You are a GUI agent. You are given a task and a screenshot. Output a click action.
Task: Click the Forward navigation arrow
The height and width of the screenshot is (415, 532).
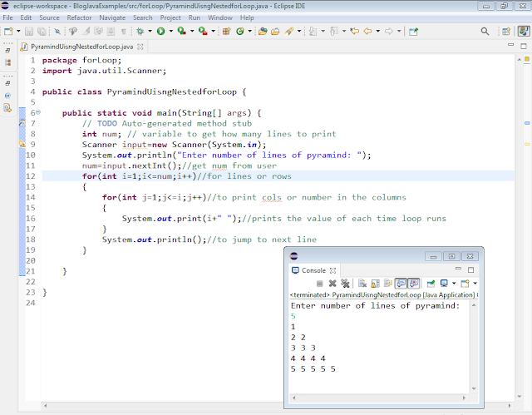389,32
